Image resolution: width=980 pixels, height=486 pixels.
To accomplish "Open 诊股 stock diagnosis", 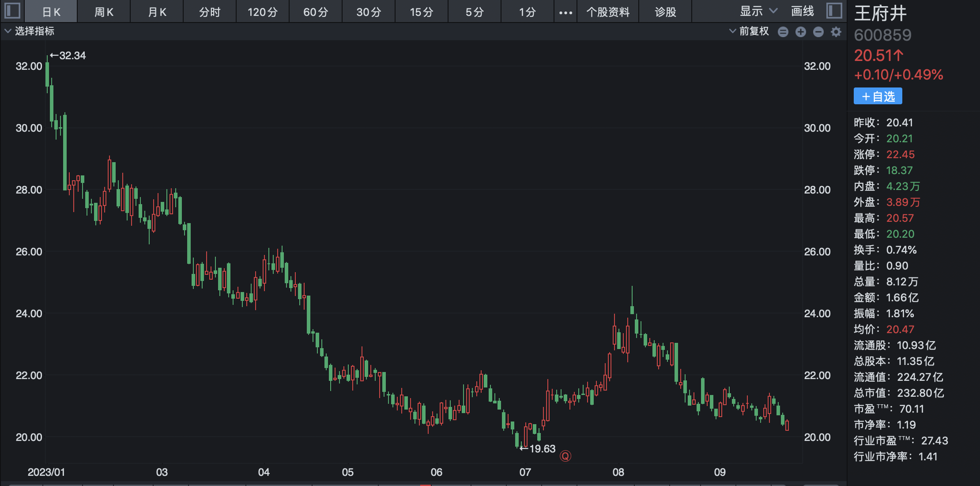I will pos(665,12).
